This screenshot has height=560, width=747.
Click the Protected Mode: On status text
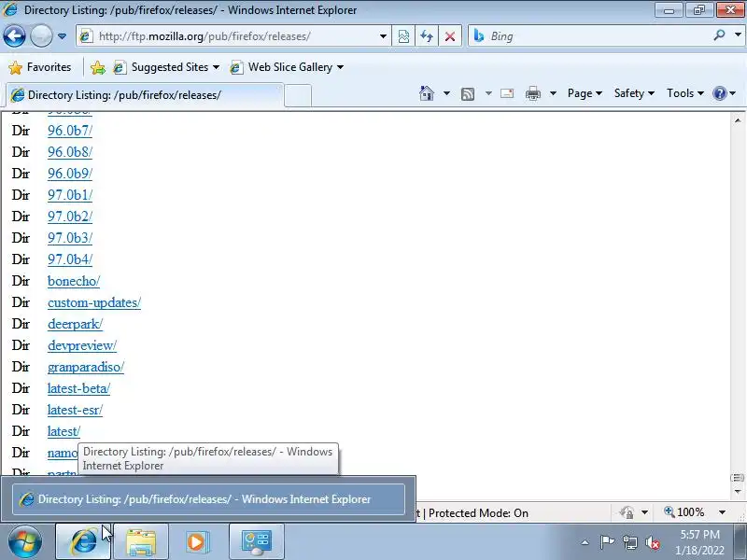478,512
